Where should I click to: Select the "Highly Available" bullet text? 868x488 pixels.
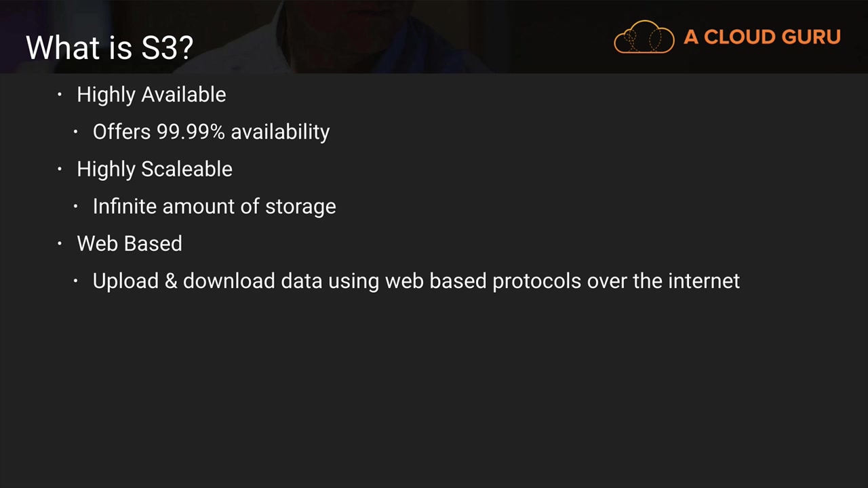click(151, 95)
